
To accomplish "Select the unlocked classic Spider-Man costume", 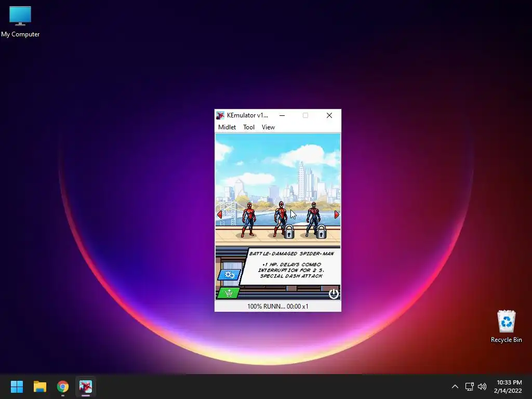I will tap(248, 220).
